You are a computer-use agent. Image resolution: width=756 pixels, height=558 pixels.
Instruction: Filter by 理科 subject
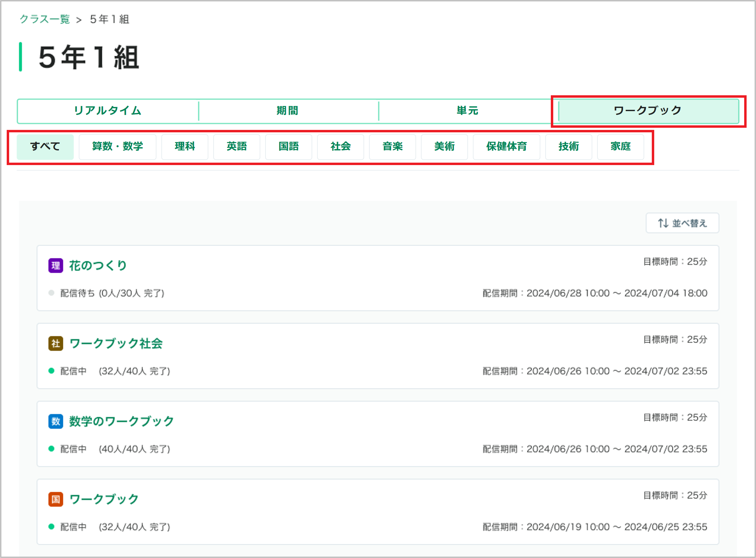coord(185,147)
